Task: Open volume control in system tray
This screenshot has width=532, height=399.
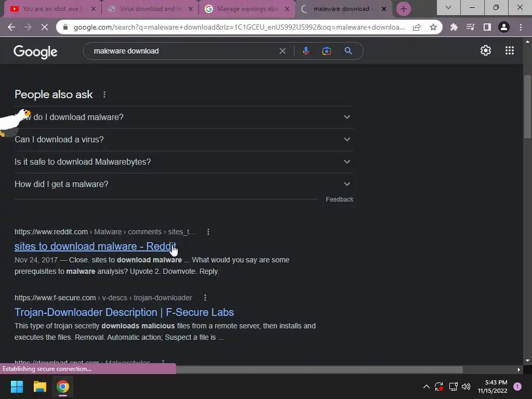Action: [x=466, y=387]
